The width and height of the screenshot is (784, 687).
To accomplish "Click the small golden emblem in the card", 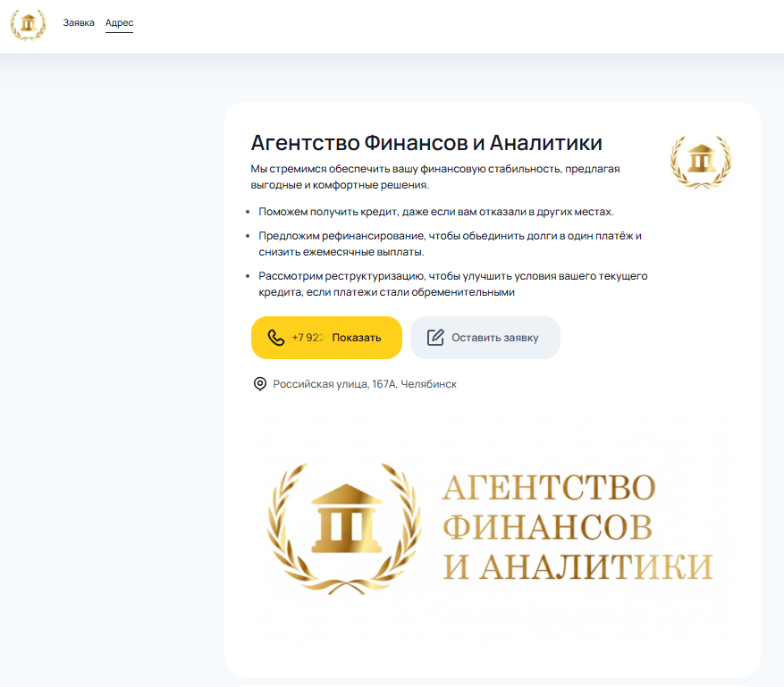I will click(701, 162).
